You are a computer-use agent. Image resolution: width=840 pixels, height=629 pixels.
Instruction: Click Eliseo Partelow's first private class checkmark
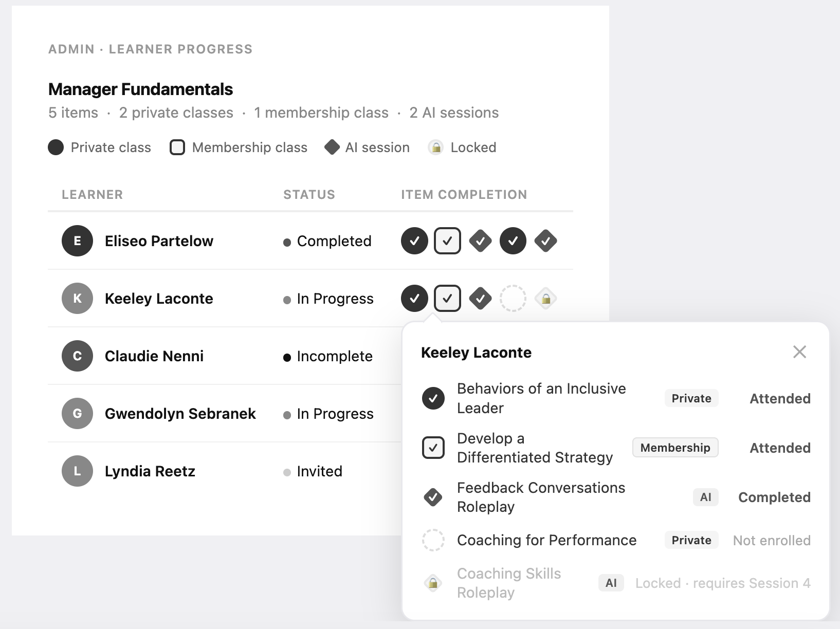[414, 240]
